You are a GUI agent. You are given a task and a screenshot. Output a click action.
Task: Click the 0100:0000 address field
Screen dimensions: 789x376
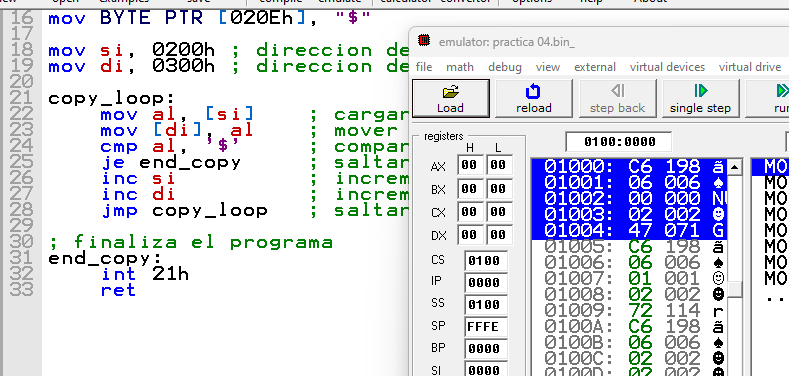(x=618, y=142)
